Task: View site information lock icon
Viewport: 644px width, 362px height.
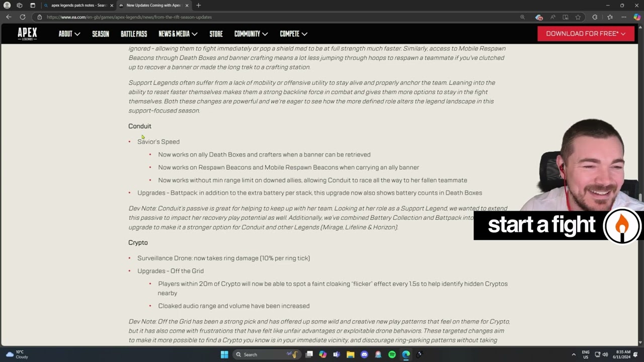Action: (x=40, y=17)
